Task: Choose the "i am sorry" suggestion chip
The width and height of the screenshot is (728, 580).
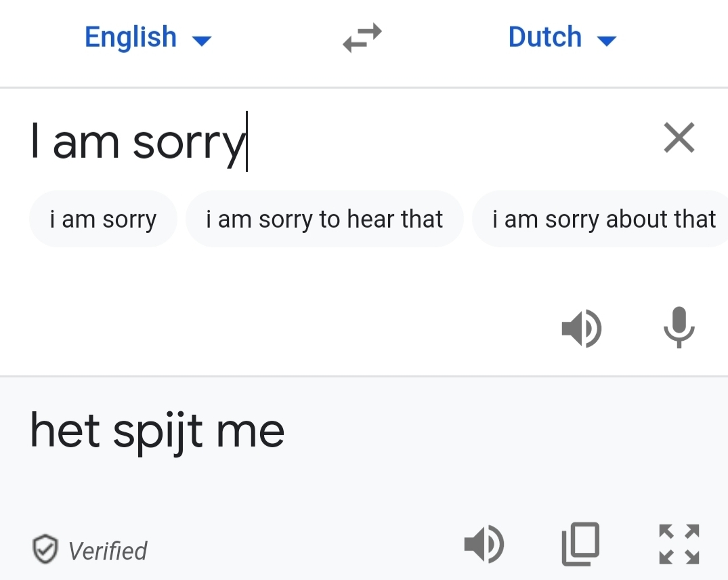Action: point(103,219)
